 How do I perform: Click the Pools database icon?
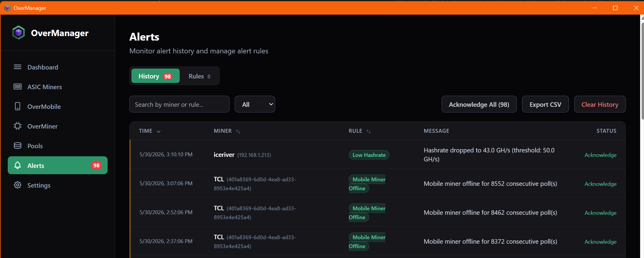click(x=18, y=146)
